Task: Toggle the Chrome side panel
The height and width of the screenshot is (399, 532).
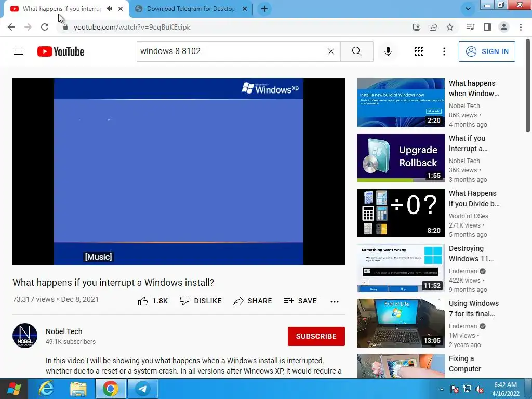Action: click(x=487, y=27)
